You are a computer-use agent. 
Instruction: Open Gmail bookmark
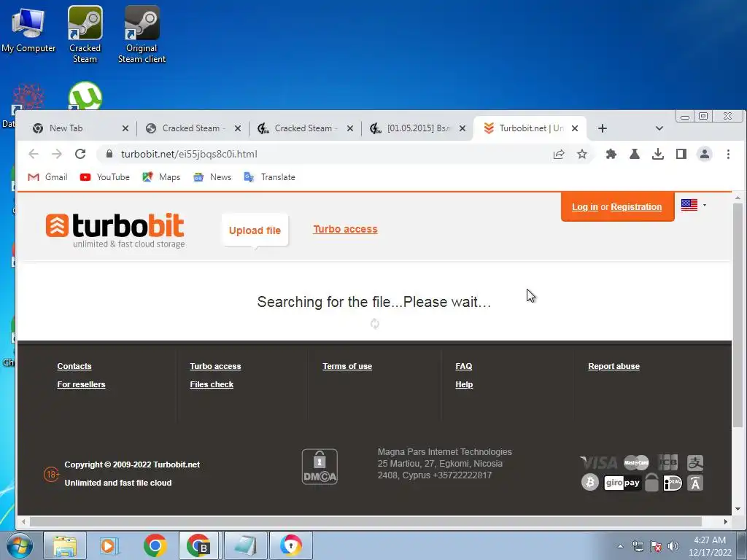(x=47, y=177)
